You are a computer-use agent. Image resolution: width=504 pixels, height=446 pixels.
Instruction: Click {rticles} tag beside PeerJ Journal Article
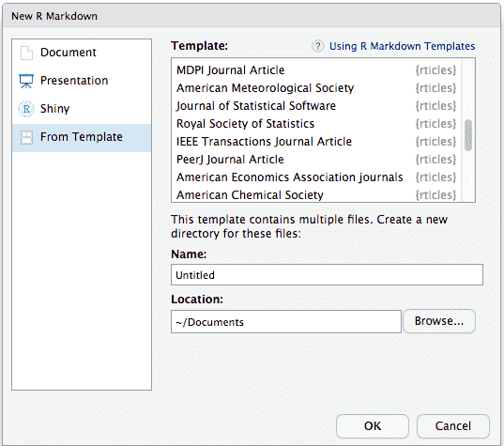[x=435, y=160]
